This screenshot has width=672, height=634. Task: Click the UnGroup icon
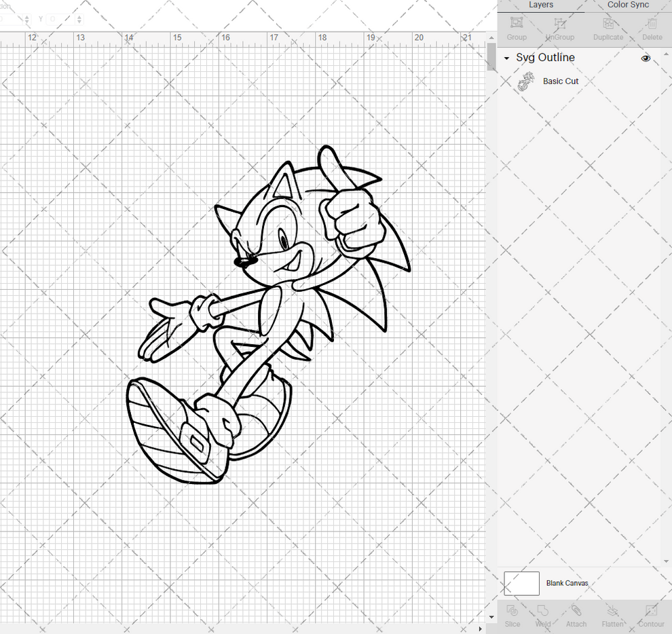point(559,27)
